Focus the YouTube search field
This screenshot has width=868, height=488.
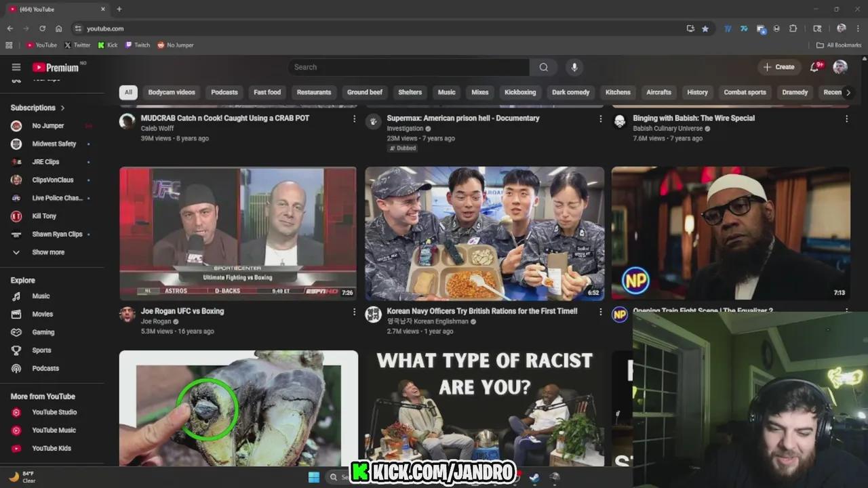(408, 67)
